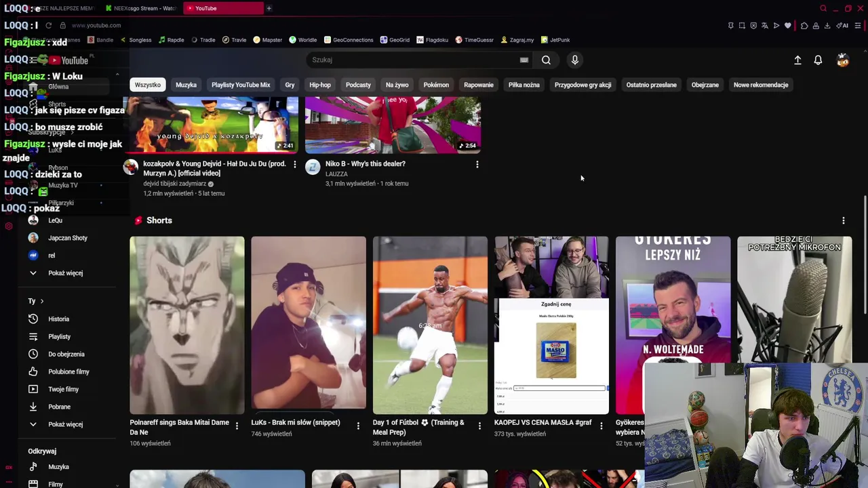Viewport: 868px width, 488px height.
Task: Open three-dot menu for kozakpolv & Young Dejvid video
Action: click(x=294, y=164)
